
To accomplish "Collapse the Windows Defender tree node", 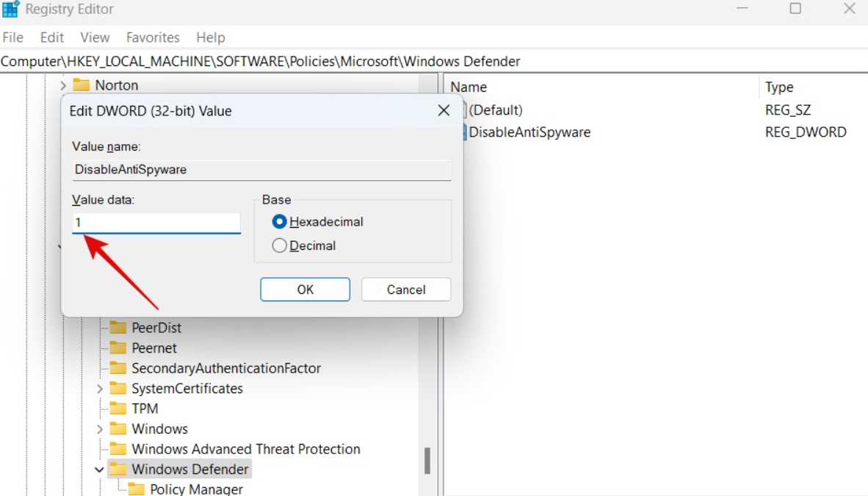I will pos(101,469).
